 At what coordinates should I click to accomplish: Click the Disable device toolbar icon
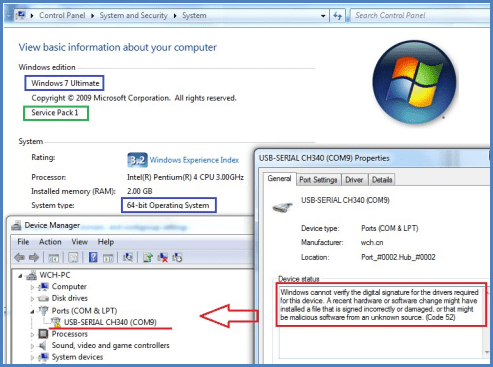click(x=177, y=257)
